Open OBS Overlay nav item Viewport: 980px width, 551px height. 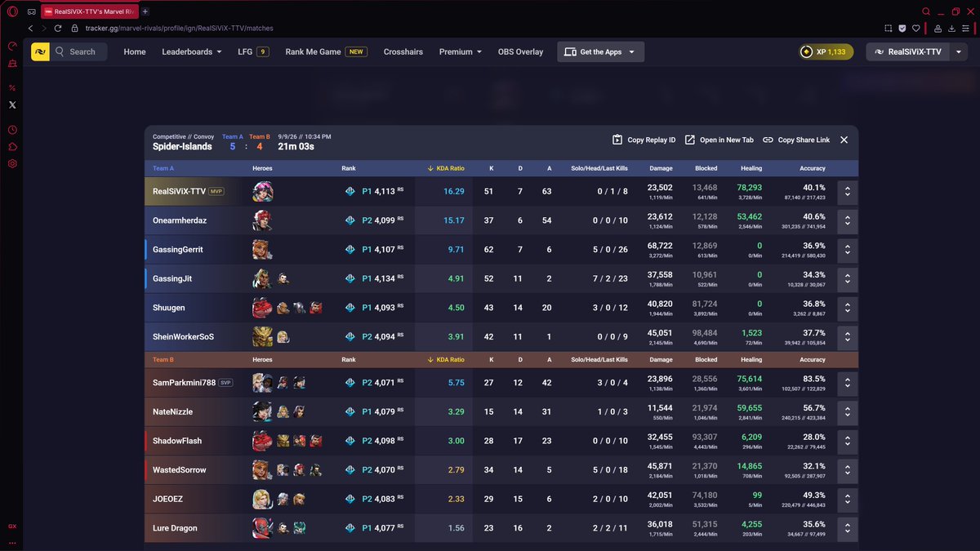(520, 51)
